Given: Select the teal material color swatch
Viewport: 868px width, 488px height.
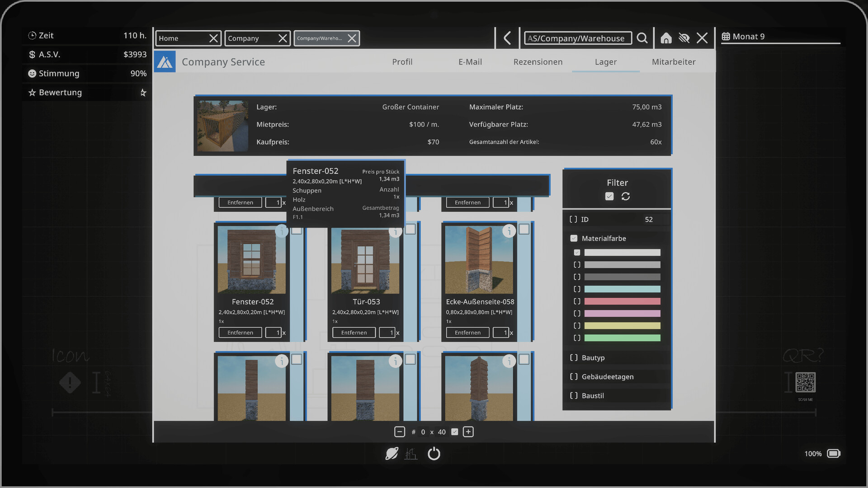Looking at the screenshot, I should coord(622,289).
